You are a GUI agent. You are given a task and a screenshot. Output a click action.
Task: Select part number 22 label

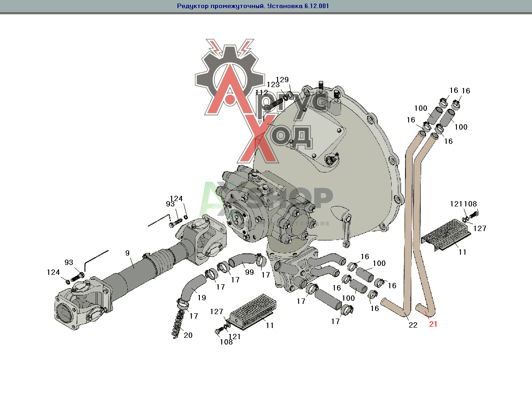413,325
